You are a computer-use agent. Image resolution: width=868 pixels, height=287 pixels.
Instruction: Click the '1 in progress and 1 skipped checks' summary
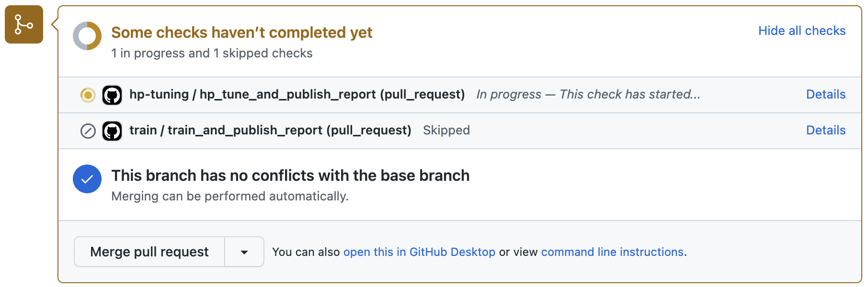[212, 53]
